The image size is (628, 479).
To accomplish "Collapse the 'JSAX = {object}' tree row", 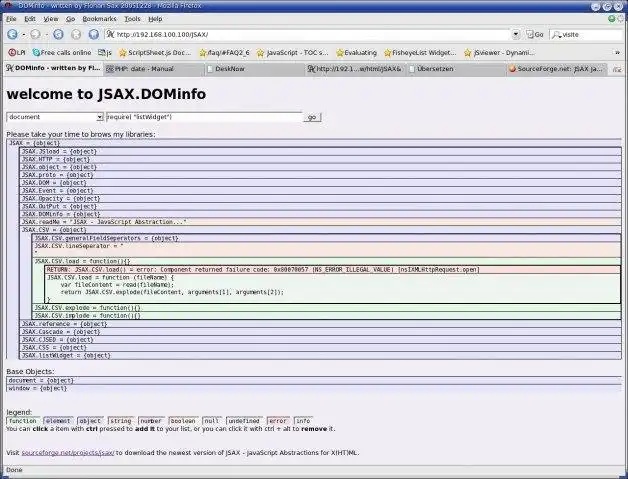I will click(314, 143).
